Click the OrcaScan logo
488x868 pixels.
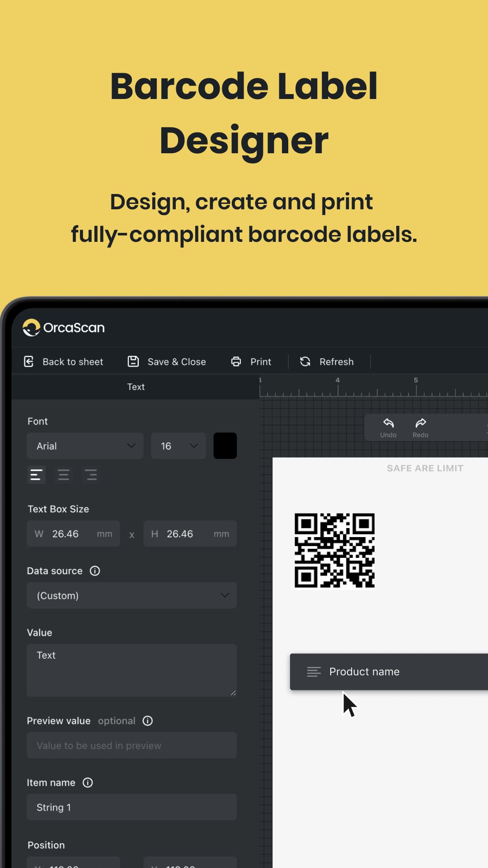[64, 328]
